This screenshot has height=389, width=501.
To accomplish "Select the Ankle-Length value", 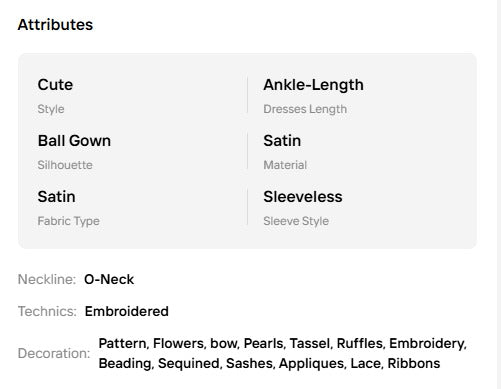I will (313, 85).
